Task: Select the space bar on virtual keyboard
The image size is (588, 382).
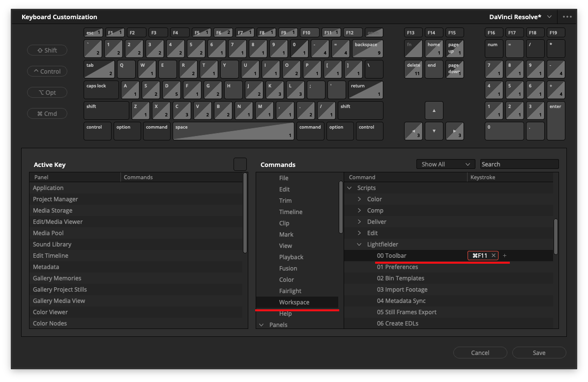Action: coord(233,131)
